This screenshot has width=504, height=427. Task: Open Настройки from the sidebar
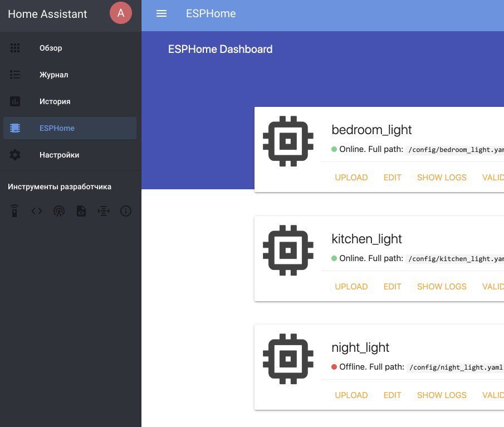coord(70,155)
